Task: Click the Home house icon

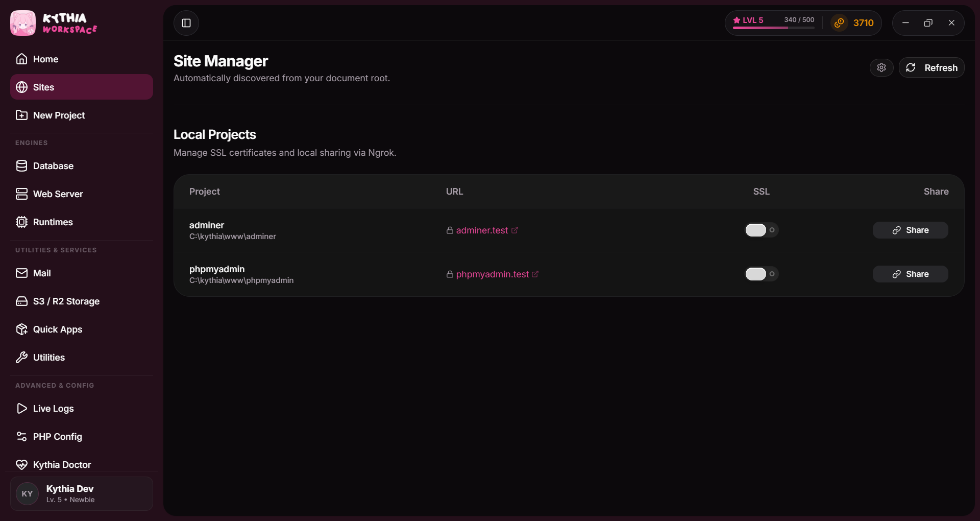Action: (x=21, y=59)
